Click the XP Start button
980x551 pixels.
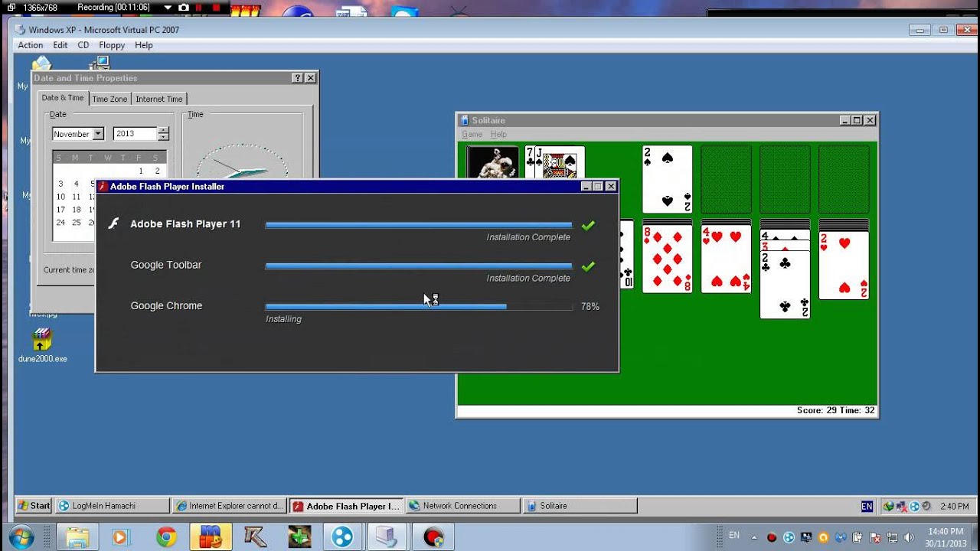(x=34, y=506)
